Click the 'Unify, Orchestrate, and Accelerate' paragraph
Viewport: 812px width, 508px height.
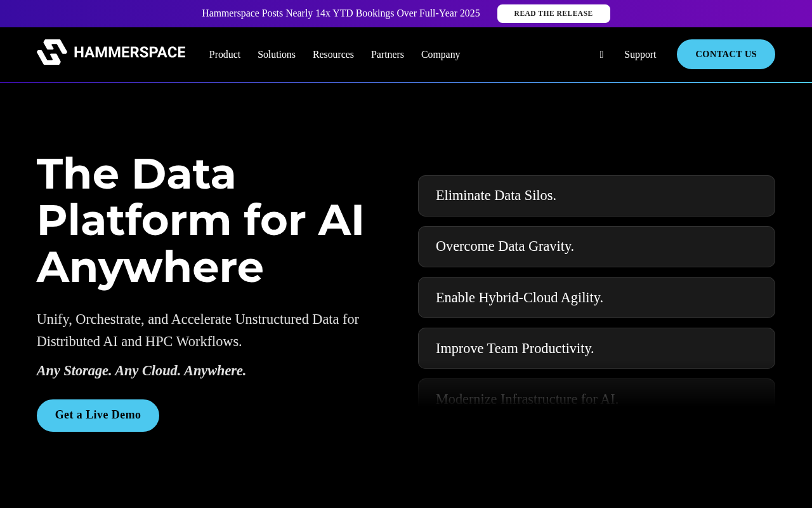[198, 330]
